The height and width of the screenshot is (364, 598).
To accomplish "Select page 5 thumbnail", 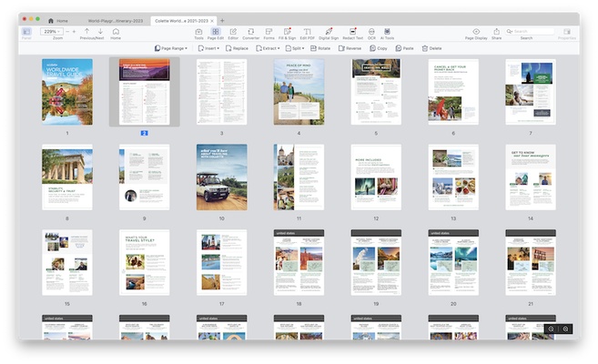I will 376,92.
